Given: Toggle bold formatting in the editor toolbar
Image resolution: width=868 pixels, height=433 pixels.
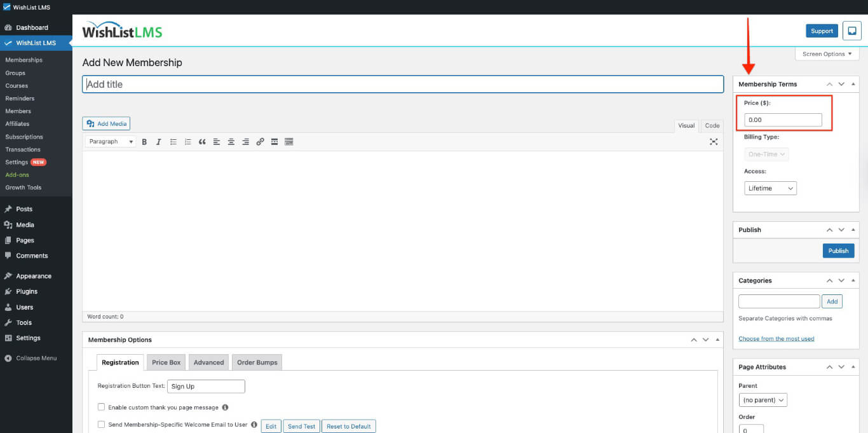Looking at the screenshot, I should click(x=144, y=142).
